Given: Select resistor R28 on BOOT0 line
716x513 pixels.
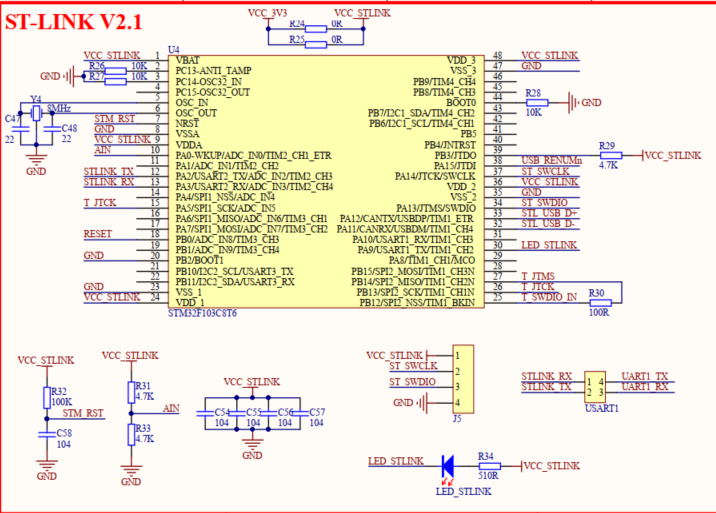Looking at the screenshot, I should point(537,103).
